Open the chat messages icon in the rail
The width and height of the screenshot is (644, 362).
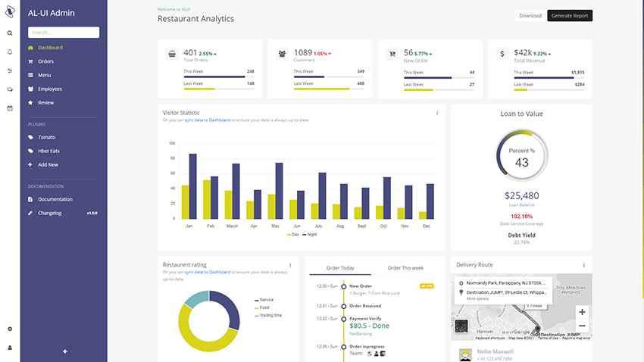click(10, 89)
